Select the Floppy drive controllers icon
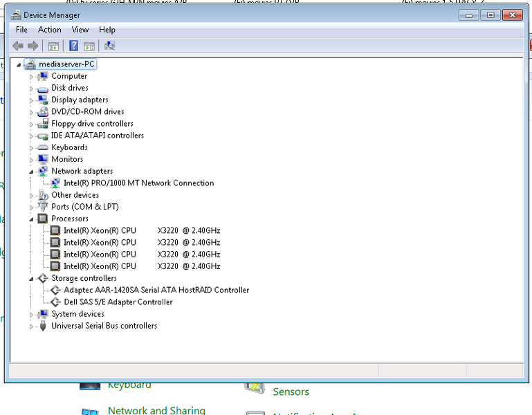Viewport: 532px width, 415px height. [43, 124]
